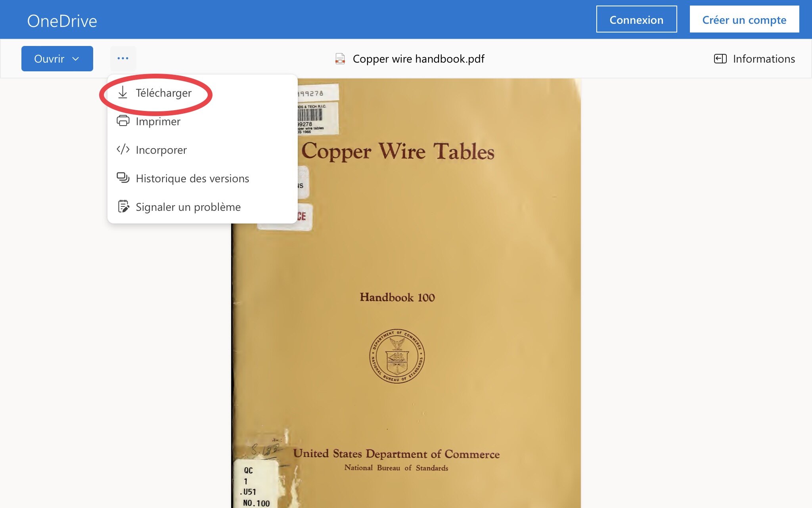Click the Télécharger download arrow icon
The height and width of the screenshot is (508, 812).
123,93
